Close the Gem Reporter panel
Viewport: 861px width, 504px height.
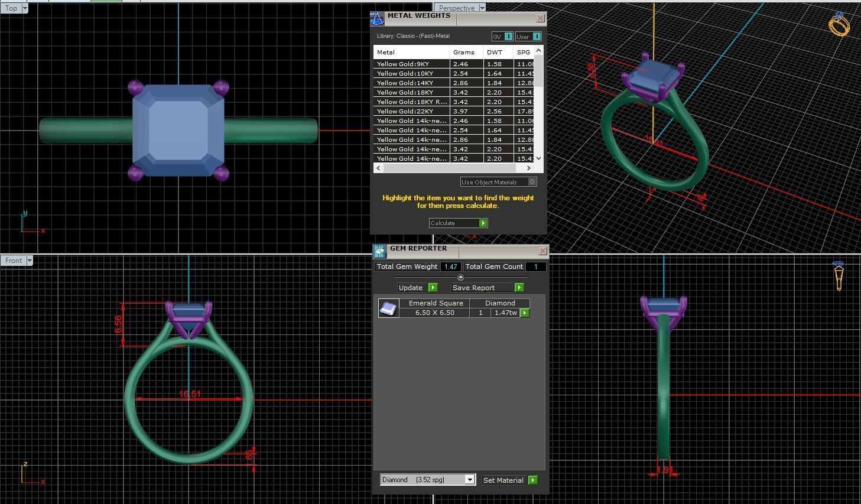tap(542, 251)
